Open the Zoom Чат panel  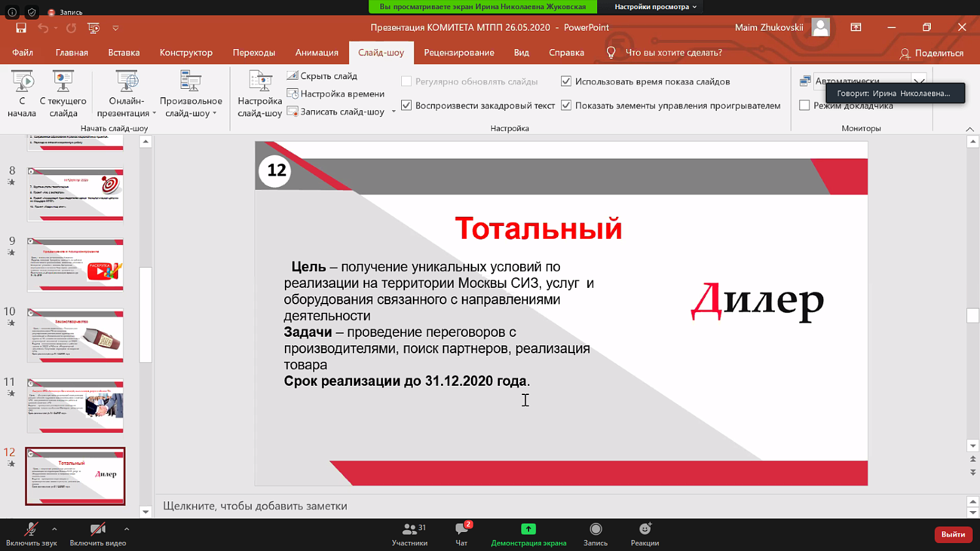tap(461, 534)
